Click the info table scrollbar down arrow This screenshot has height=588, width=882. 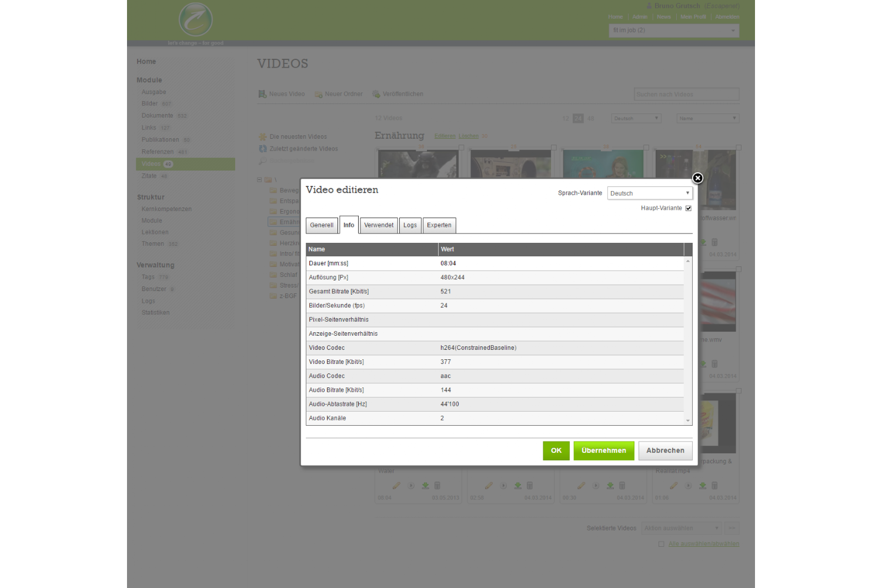pyautogui.click(x=688, y=420)
